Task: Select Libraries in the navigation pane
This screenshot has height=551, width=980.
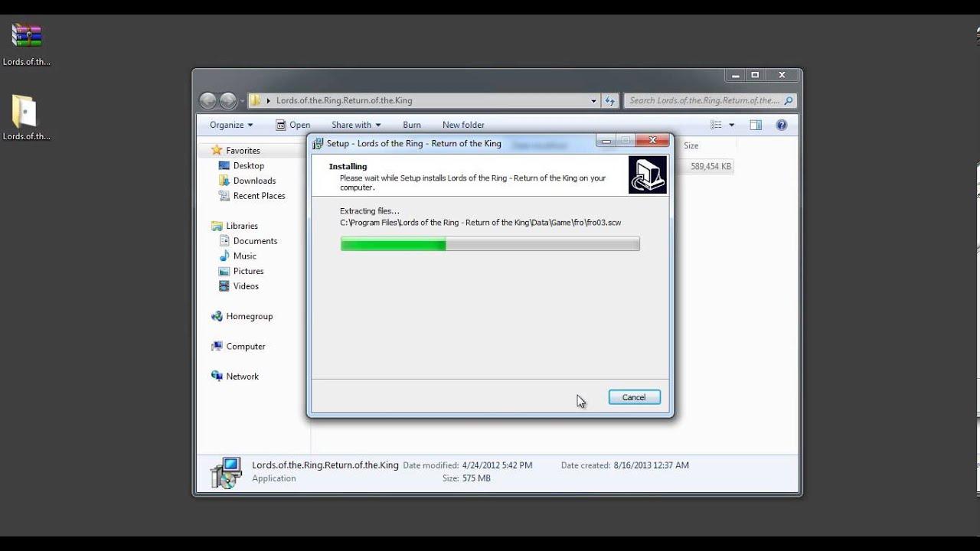Action: tap(242, 226)
